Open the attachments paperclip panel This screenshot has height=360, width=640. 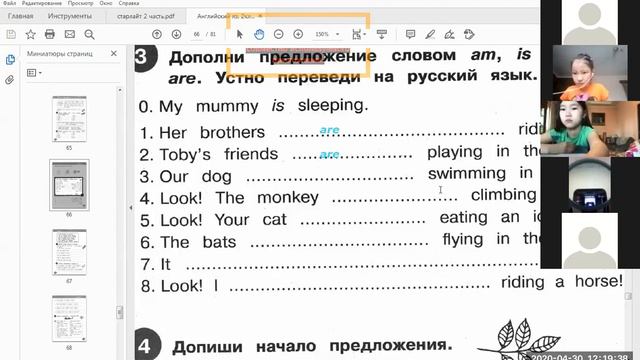coord(9,80)
